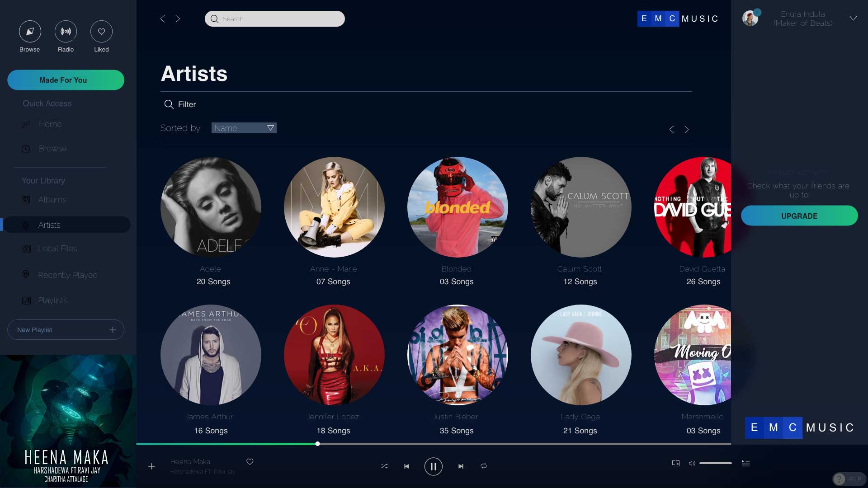This screenshot has width=868, height=488.
Task: Click the user profile avatar
Action: [x=750, y=19]
